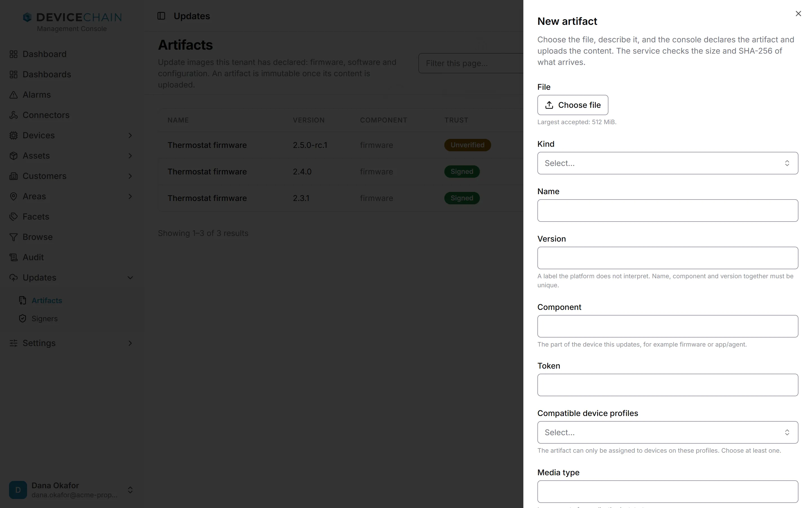Click the Audit scroll icon
This screenshot has width=812, height=508.
click(14, 257)
